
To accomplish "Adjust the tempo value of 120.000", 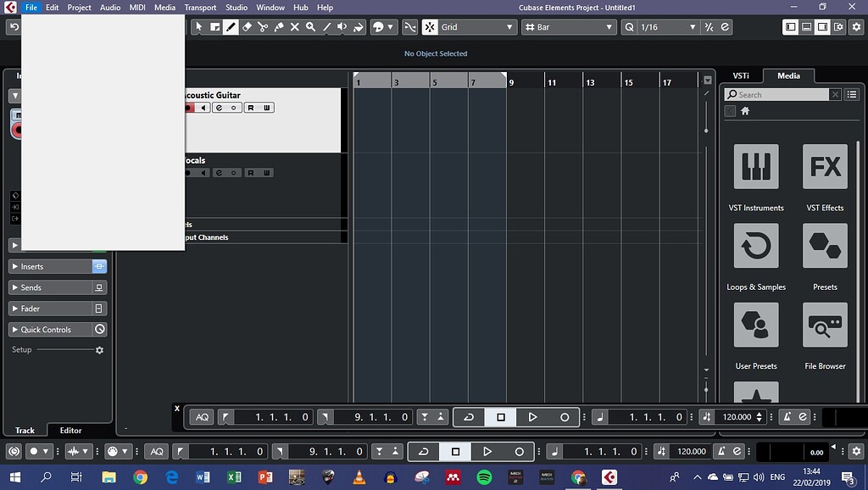I will click(736, 416).
